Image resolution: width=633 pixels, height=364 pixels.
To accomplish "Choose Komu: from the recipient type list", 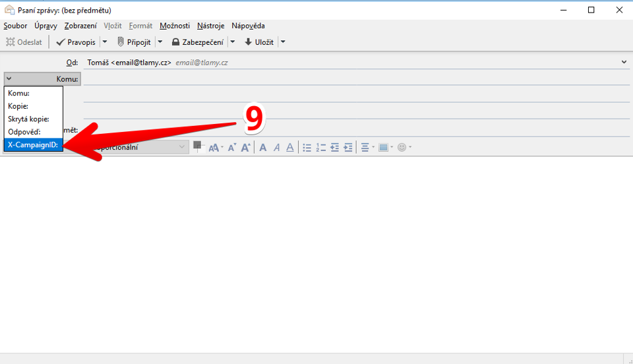I will tap(34, 93).
